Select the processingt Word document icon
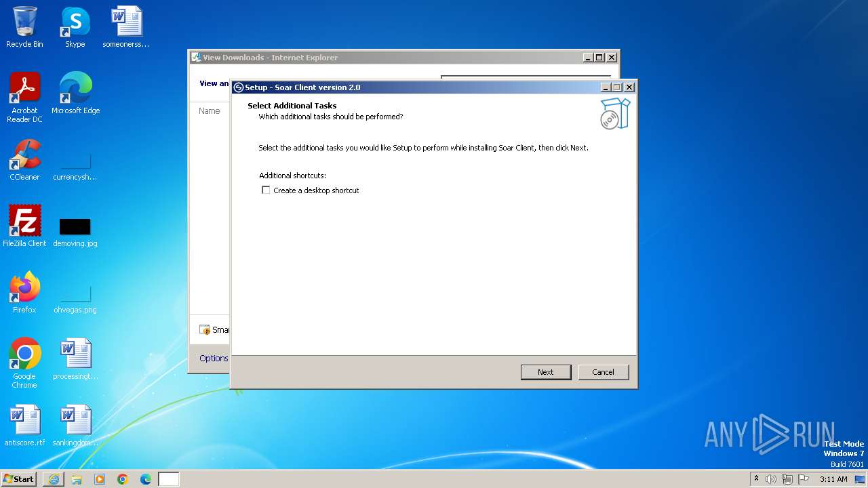The height and width of the screenshot is (488, 868). pos(75,359)
